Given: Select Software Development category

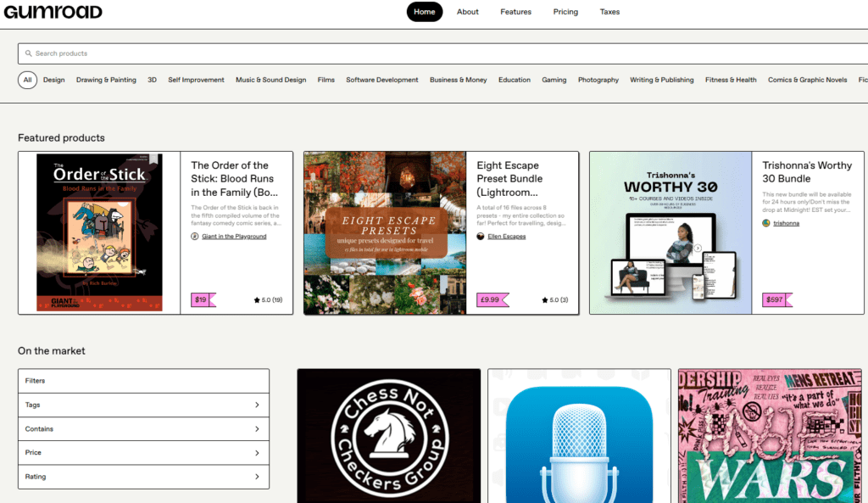Looking at the screenshot, I should [x=382, y=80].
